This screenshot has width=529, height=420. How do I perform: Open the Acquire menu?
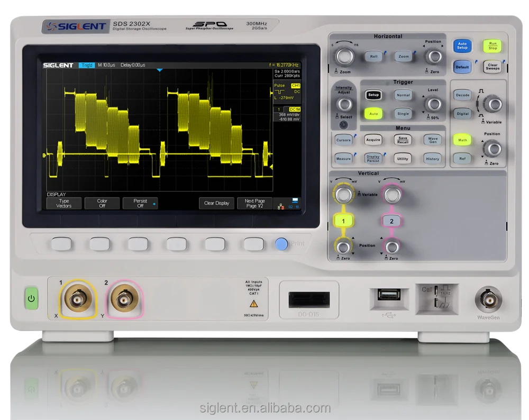click(x=373, y=139)
